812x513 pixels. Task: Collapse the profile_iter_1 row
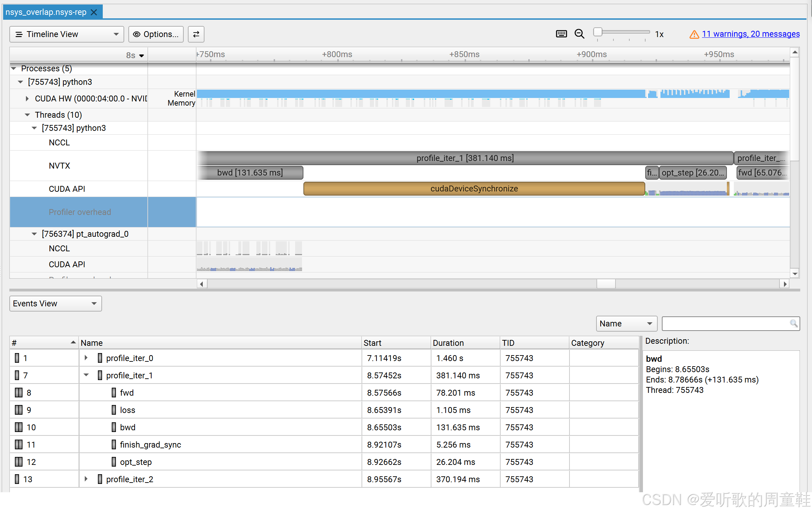coord(86,375)
